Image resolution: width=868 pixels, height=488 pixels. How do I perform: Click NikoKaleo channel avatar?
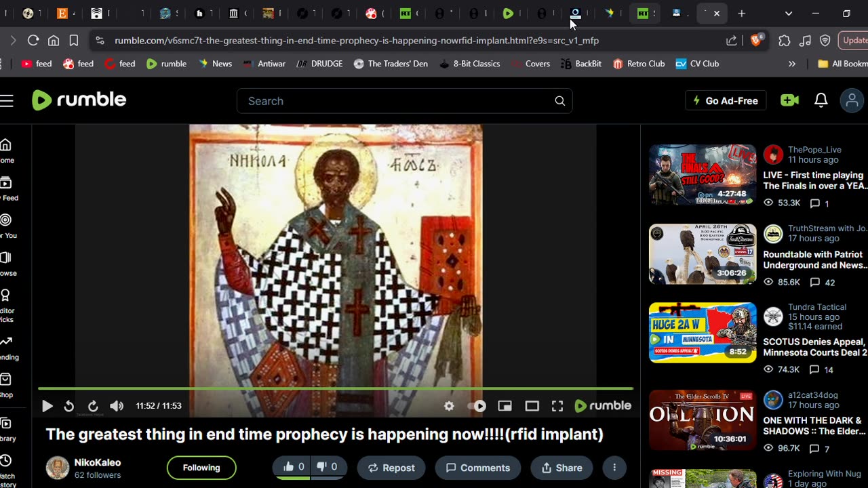(58, 468)
